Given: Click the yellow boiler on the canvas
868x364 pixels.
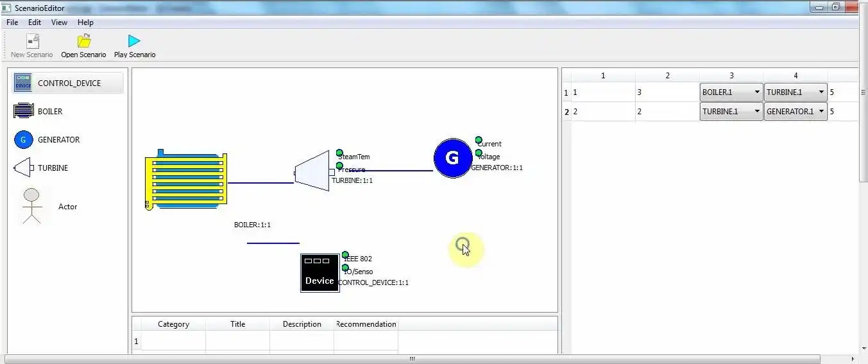Looking at the screenshot, I should click(186, 180).
